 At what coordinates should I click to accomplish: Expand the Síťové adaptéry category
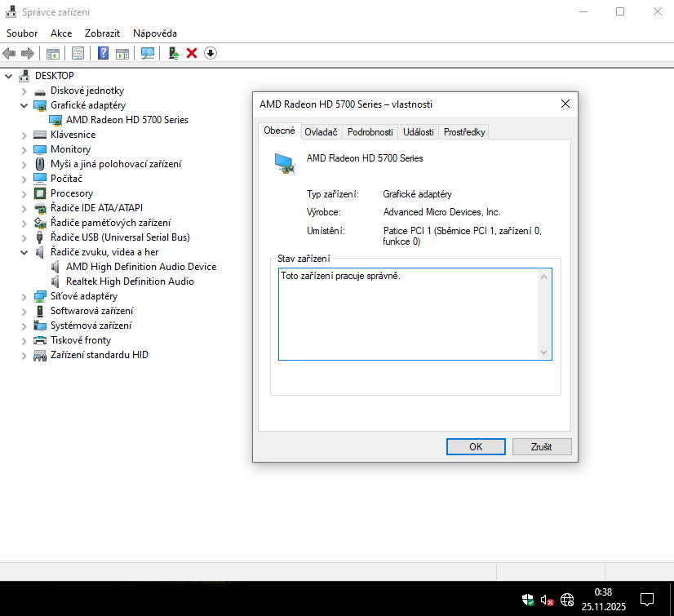tap(23, 296)
